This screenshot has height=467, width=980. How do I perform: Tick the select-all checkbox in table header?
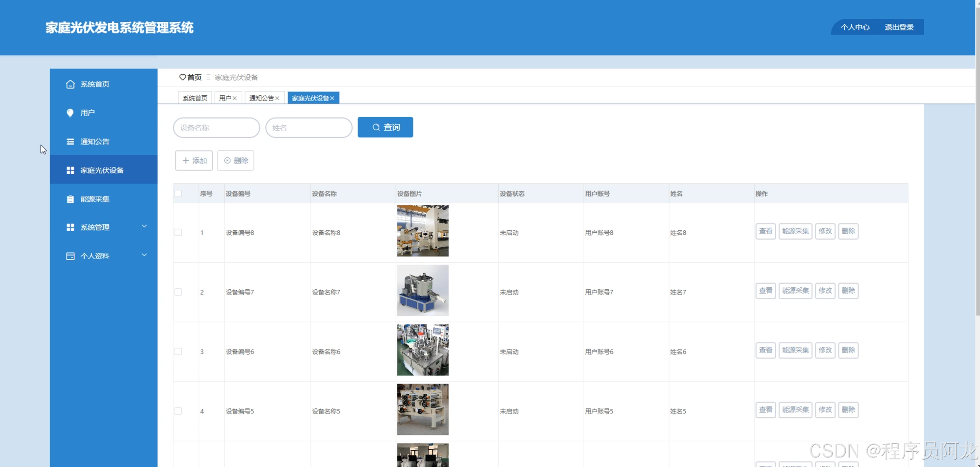(178, 194)
